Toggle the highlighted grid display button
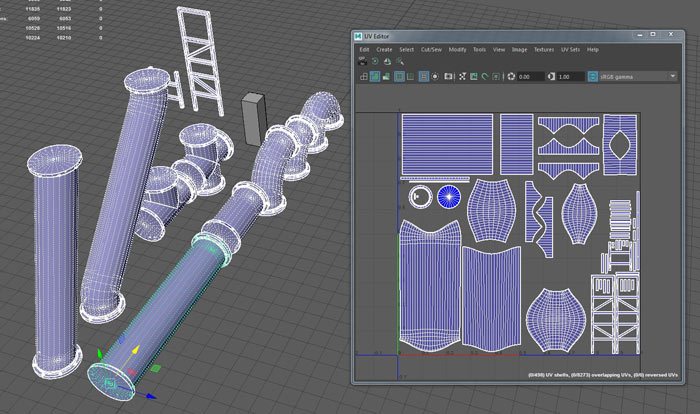The height and width of the screenshot is (414, 700). click(399, 76)
